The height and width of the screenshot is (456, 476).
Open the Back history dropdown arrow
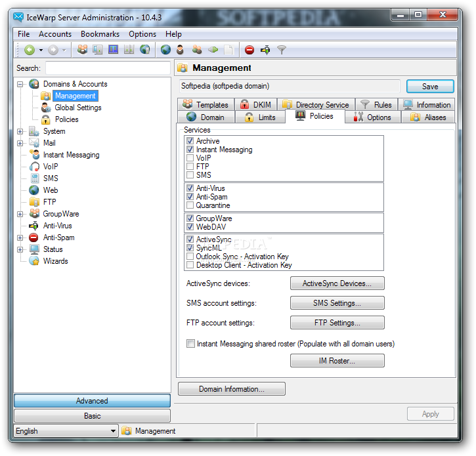coord(41,50)
